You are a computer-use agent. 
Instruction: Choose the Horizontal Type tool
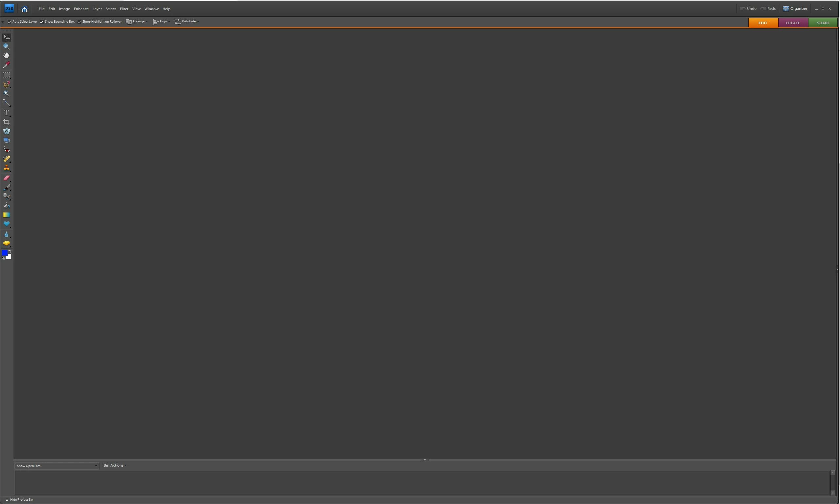(x=6, y=113)
